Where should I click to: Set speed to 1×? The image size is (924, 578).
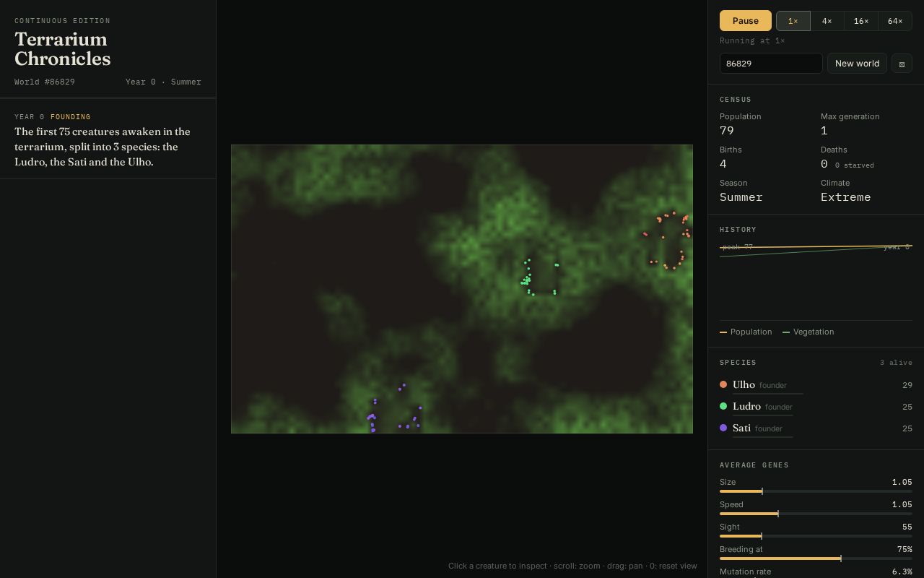tap(793, 21)
